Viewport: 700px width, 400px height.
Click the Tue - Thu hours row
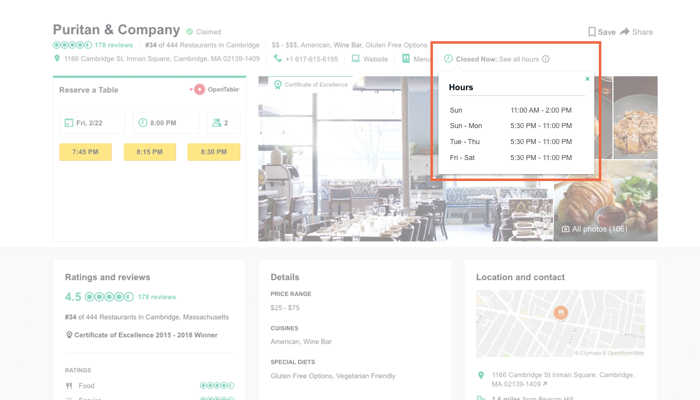coord(511,142)
